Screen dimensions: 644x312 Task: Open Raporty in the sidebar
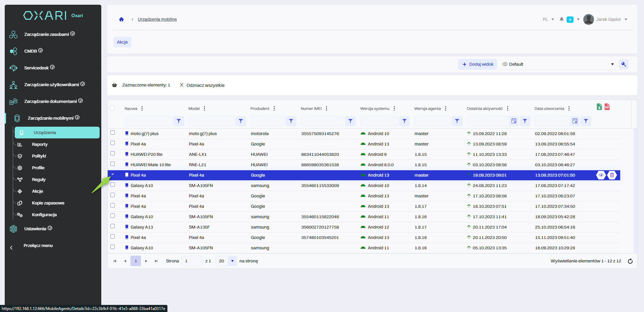point(40,144)
